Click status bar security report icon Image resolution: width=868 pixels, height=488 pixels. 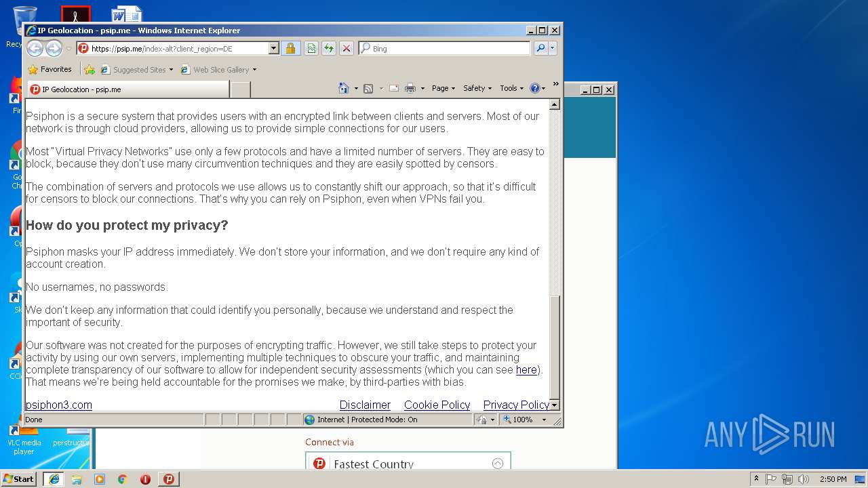click(481, 420)
